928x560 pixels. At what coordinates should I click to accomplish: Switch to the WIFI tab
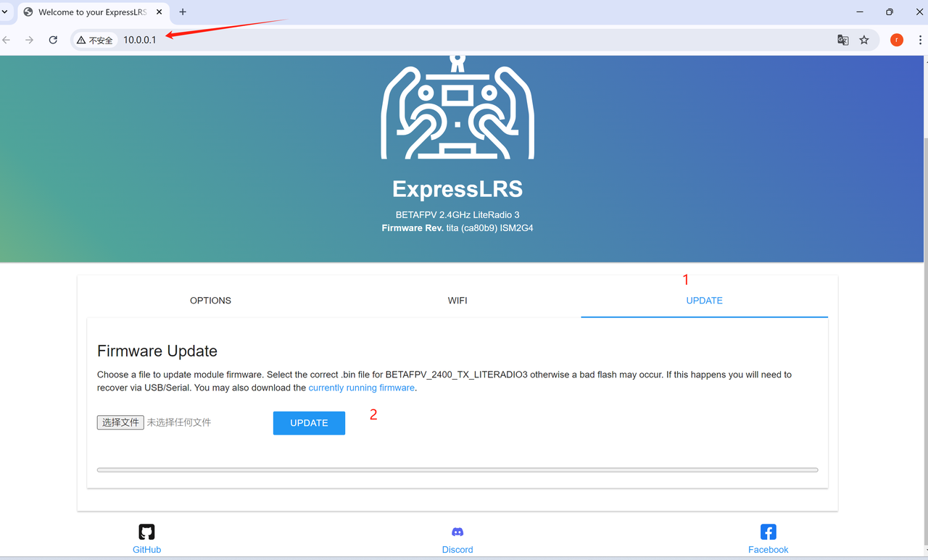tap(457, 301)
